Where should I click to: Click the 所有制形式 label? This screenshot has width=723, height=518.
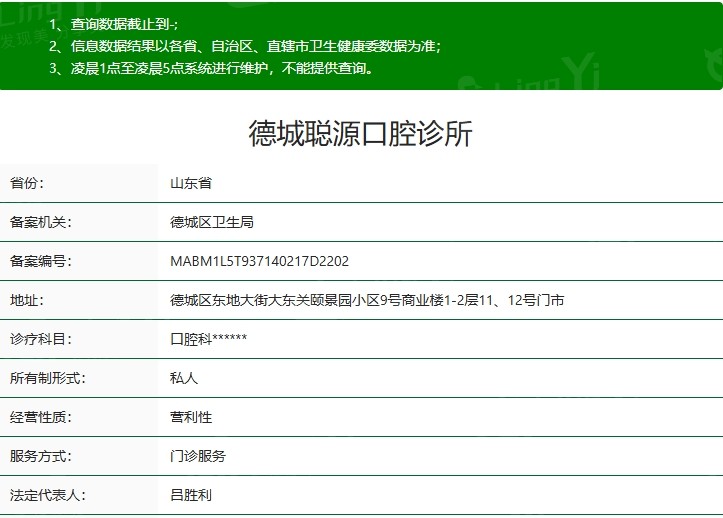[x=48, y=378]
